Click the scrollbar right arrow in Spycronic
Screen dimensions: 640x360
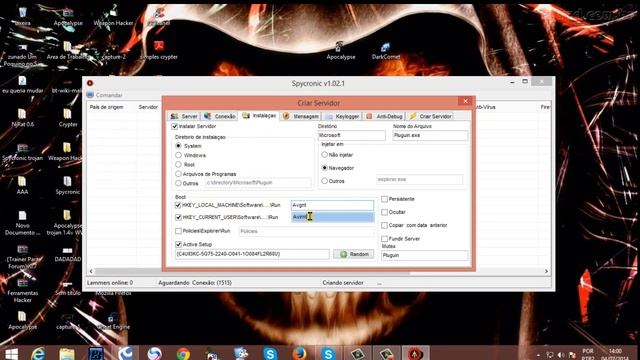pos(546,271)
